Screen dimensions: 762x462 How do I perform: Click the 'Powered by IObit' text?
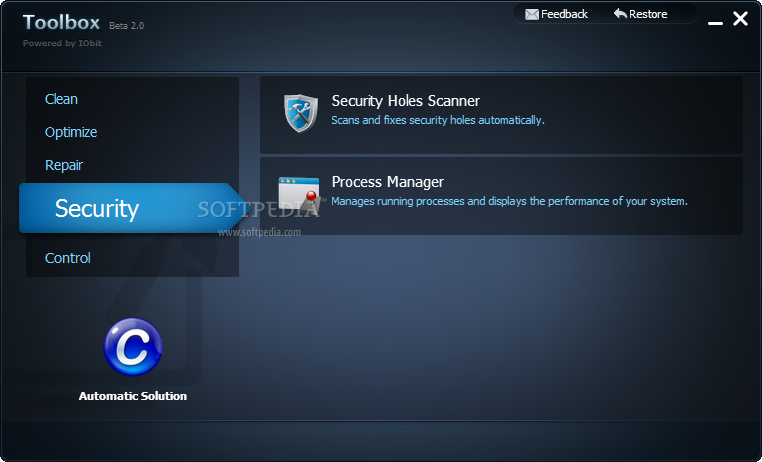[x=62, y=43]
